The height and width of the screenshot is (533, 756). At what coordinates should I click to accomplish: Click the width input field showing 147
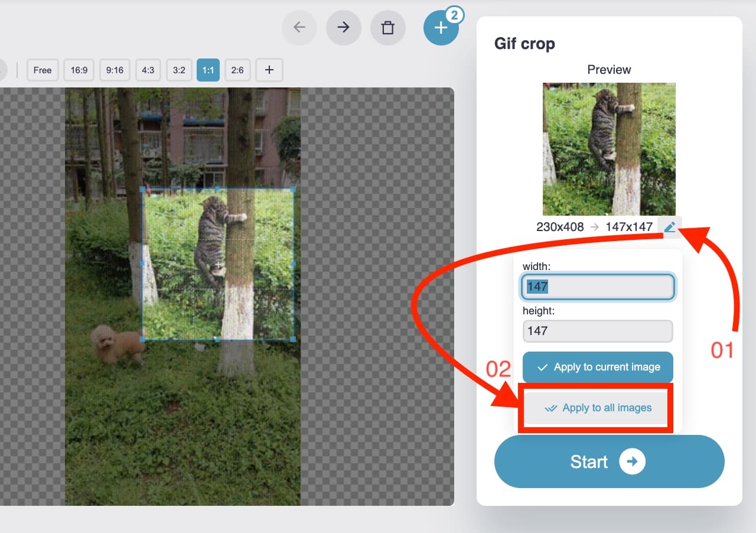(597, 287)
